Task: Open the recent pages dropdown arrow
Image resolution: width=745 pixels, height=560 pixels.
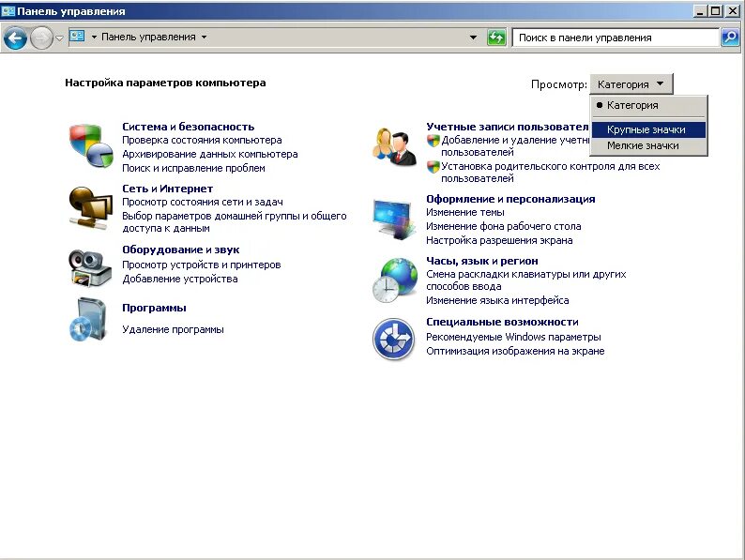Action: [59, 38]
